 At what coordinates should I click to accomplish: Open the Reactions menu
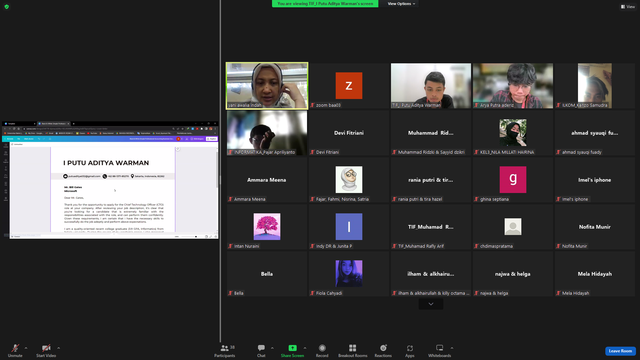click(383, 350)
